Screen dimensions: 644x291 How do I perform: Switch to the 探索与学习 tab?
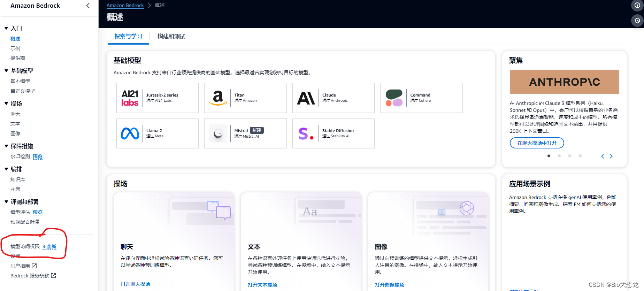128,37
